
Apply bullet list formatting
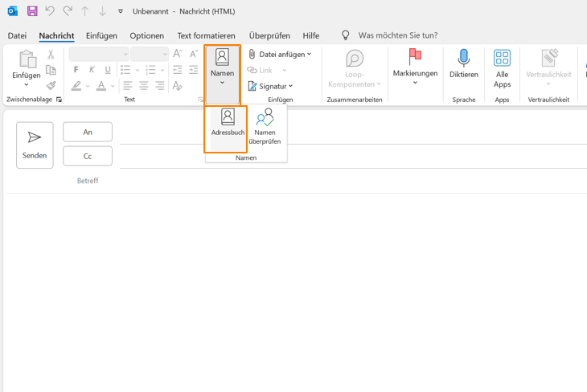click(x=125, y=70)
